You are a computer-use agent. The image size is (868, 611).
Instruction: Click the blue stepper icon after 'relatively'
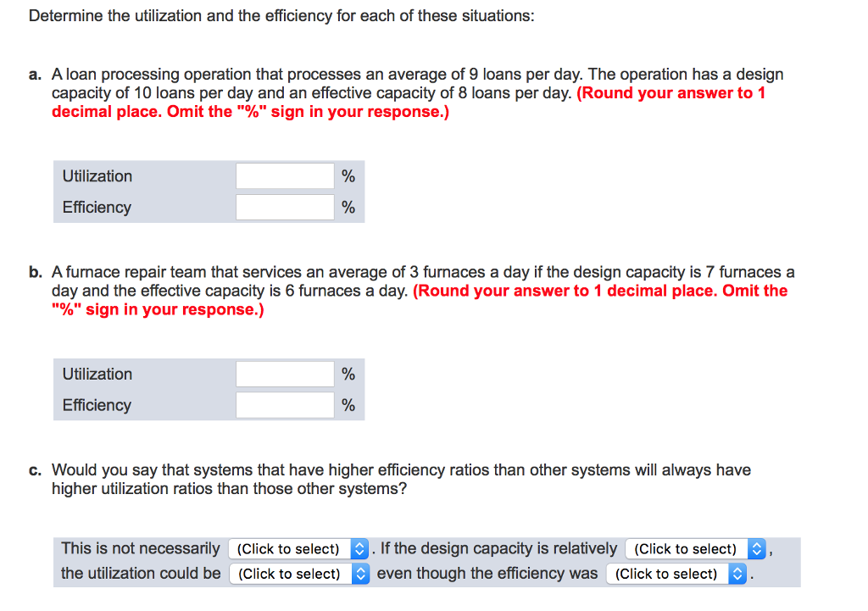tap(754, 548)
